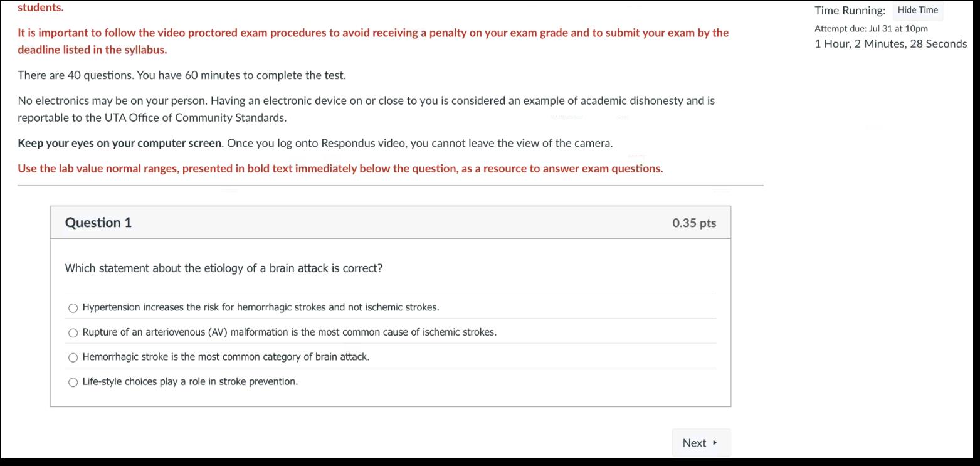Click the horizontal divider below the instructions
The width and height of the screenshot is (980, 466).
click(x=390, y=186)
